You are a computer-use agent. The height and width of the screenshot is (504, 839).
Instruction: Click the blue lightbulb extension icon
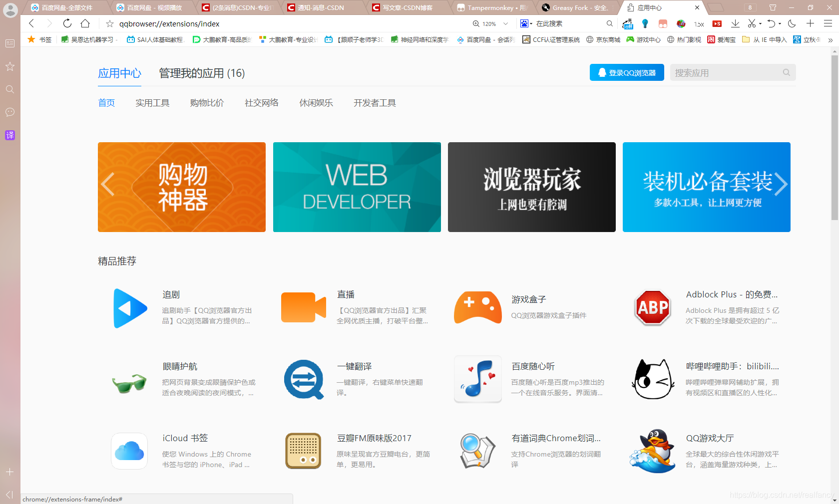645,23
